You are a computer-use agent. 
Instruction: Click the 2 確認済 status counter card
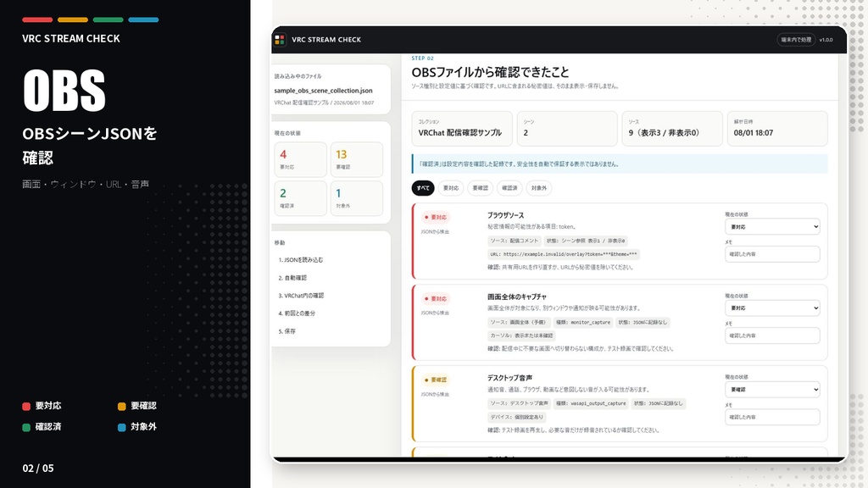tap(301, 198)
